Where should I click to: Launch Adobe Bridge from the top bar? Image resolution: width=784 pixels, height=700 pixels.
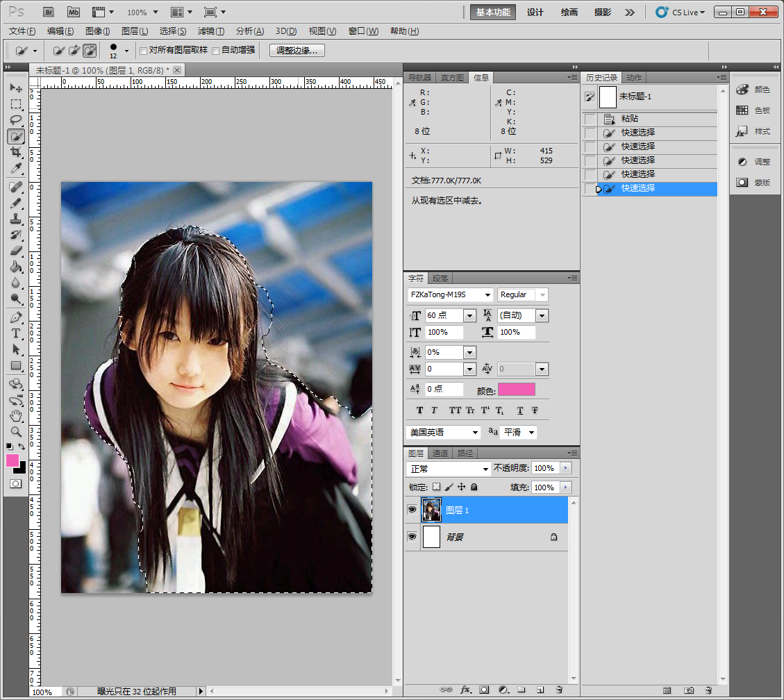pyautogui.click(x=49, y=12)
